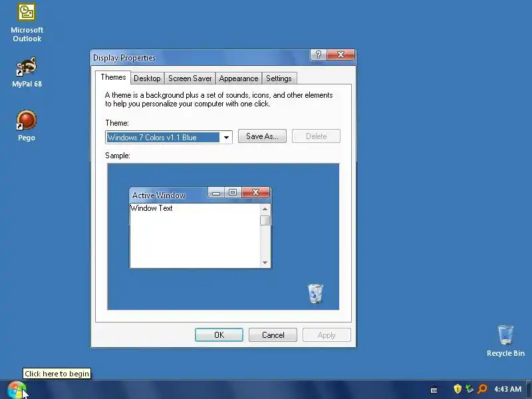Click the Display Properties title bar

[x=200, y=58]
